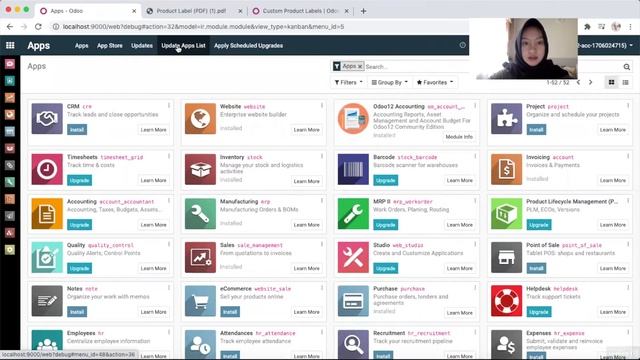Click the search magnifier icon

click(x=627, y=67)
